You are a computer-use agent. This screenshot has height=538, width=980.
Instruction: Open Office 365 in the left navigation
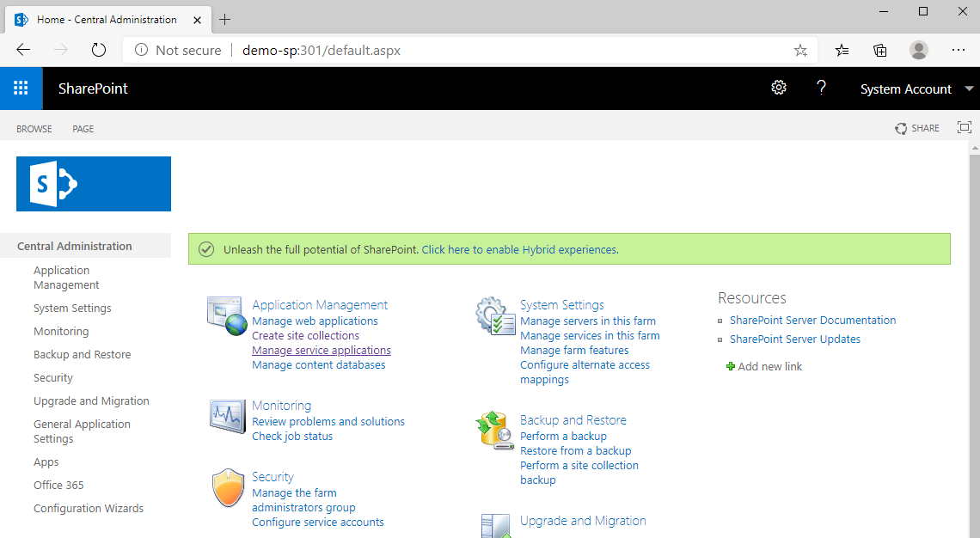click(58, 485)
